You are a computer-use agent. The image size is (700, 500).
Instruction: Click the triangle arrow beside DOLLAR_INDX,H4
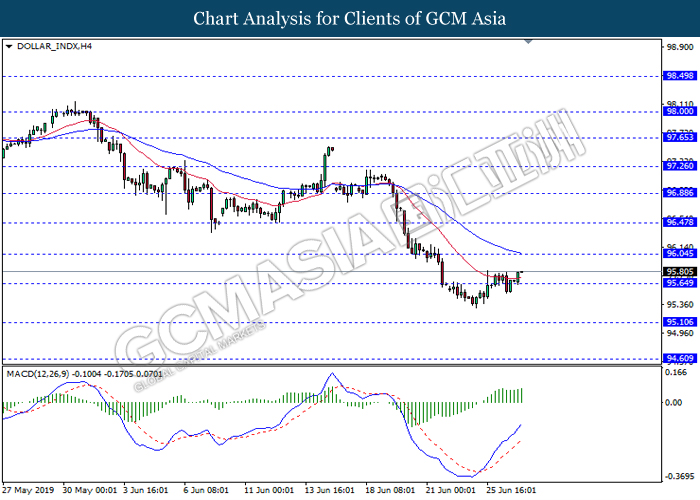pyautogui.click(x=8, y=46)
